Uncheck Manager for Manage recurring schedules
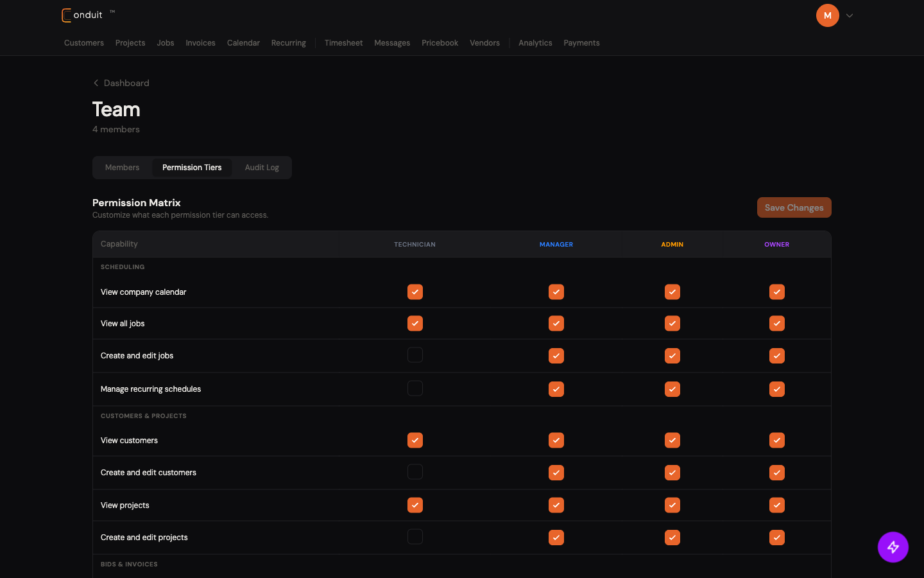Image resolution: width=924 pixels, height=578 pixels. tap(556, 389)
